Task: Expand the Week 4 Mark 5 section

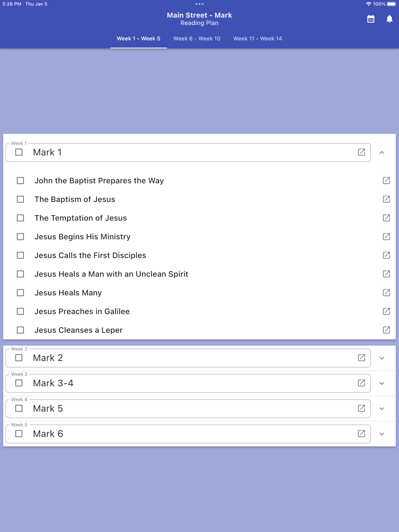Action: coord(382,409)
